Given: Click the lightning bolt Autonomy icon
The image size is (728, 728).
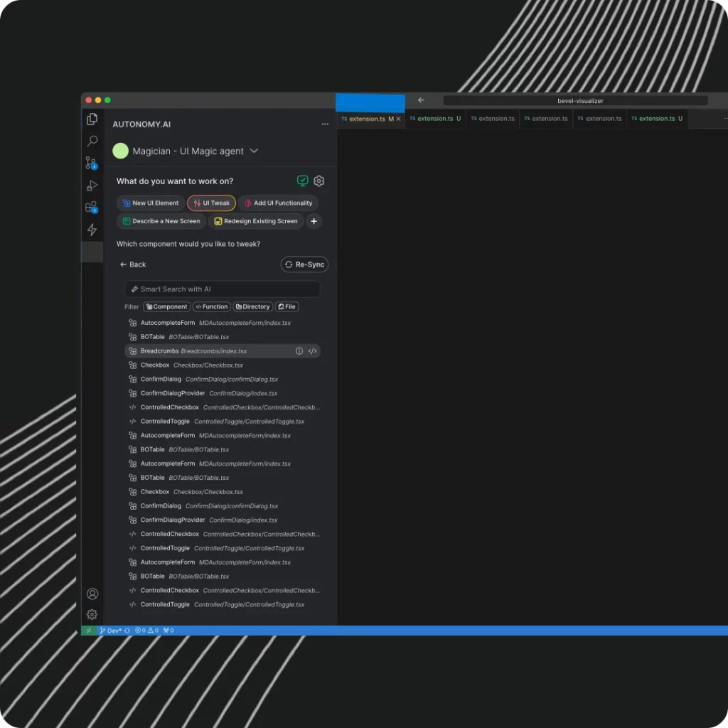Looking at the screenshot, I should pyautogui.click(x=92, y=230).
